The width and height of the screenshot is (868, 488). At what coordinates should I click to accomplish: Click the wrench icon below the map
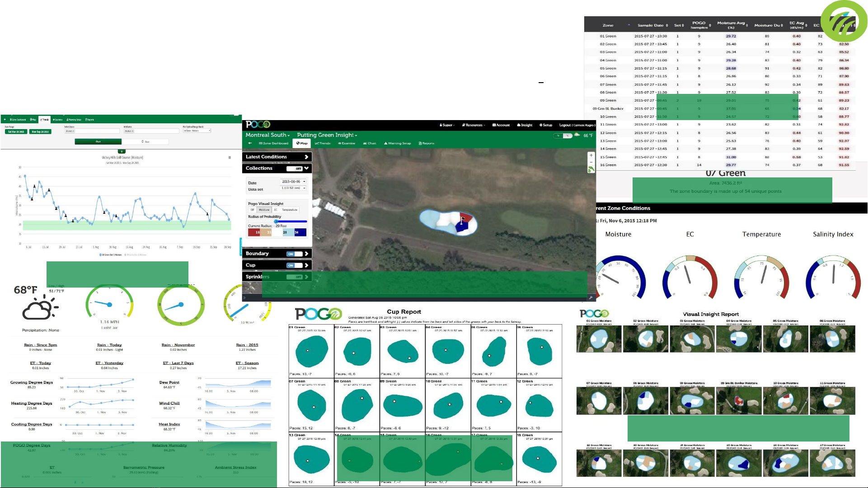coord(591,297)
